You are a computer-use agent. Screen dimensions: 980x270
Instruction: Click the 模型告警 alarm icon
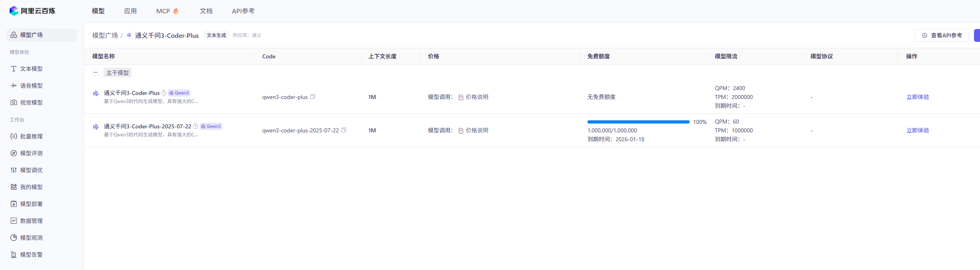[x=14, y=255]
